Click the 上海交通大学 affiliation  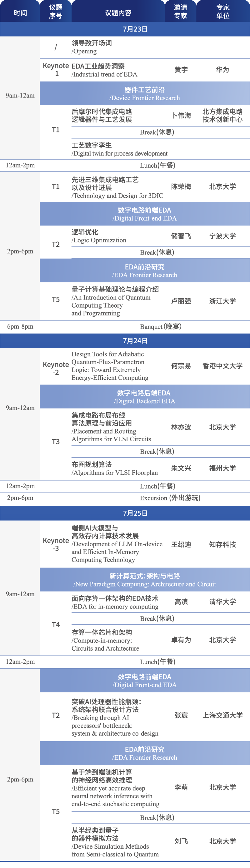pyautogui.click(x=222, y=715)
